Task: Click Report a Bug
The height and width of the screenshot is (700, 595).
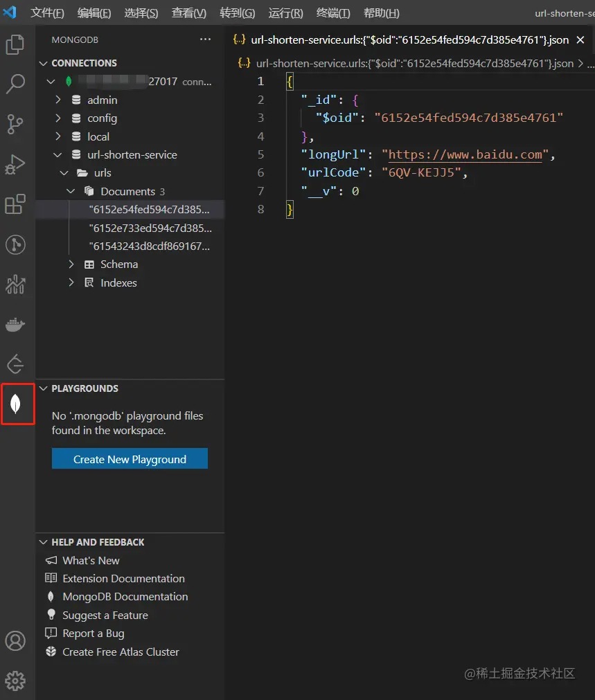Action: pos(94,634)
